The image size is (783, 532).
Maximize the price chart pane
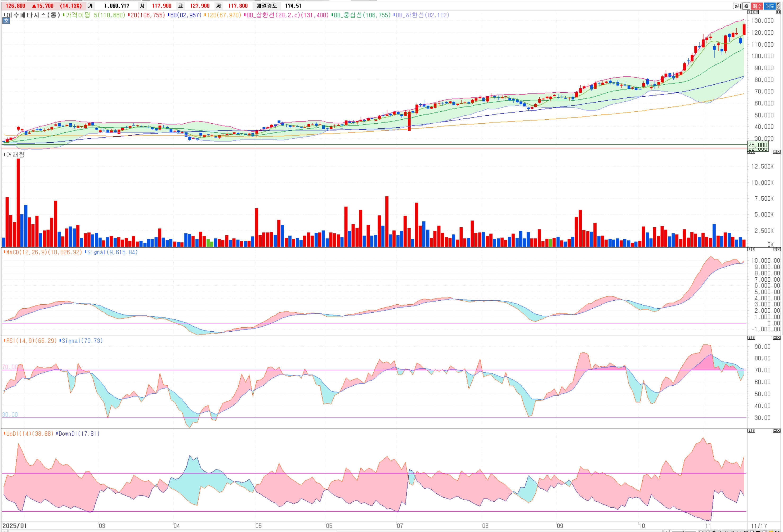778,12
